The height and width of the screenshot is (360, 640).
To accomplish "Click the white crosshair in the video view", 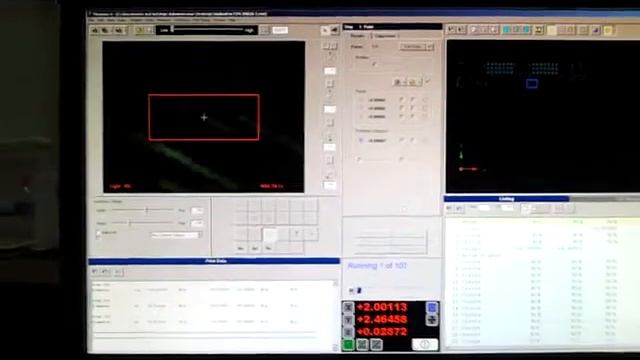I will 204,118.
